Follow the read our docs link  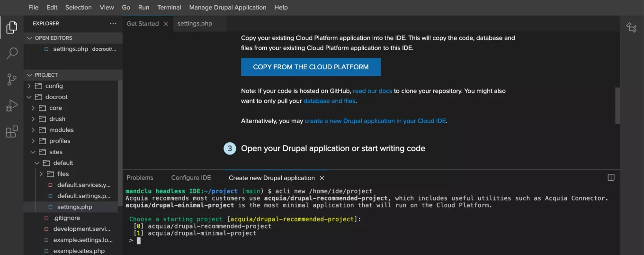point(372,91)
